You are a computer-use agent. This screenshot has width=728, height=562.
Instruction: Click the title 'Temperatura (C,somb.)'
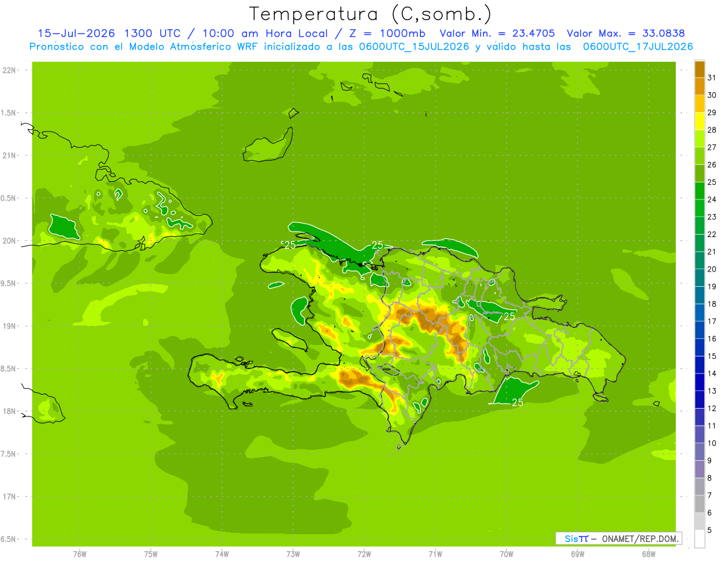tap(370, 14)
